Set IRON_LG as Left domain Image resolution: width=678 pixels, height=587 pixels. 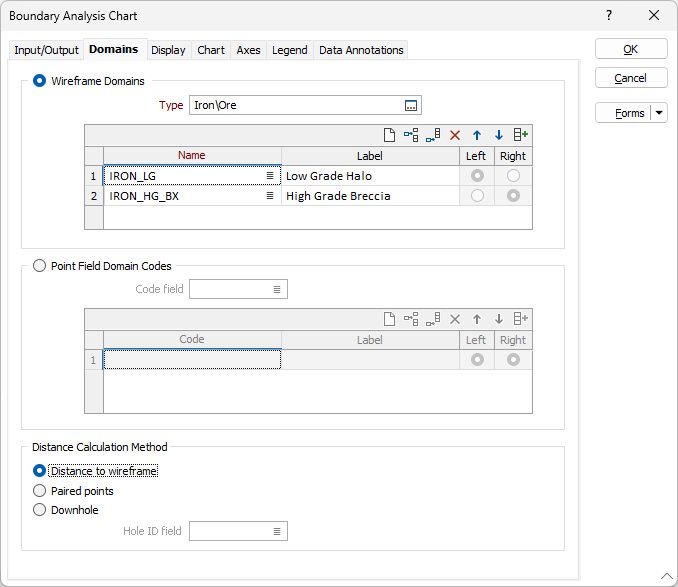(x=477, y=176)
